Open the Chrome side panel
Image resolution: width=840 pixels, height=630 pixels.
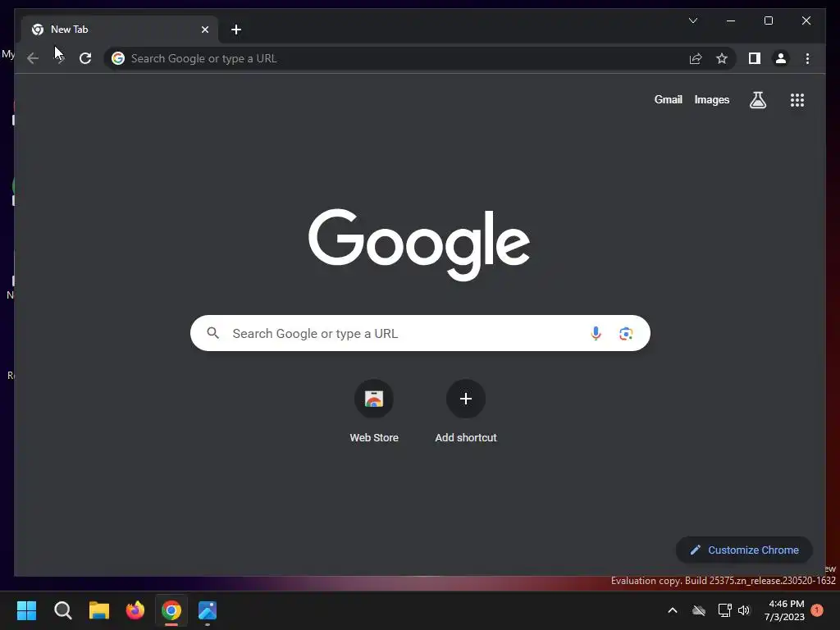pyautogui.click(x=755, y=58)
